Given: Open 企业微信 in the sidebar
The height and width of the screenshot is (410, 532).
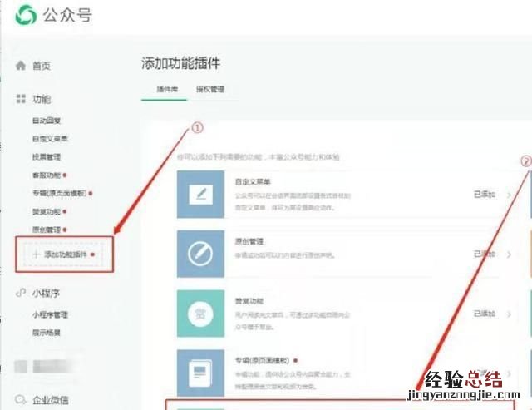Looking at the screenshot, I should [x=50, y=400].
